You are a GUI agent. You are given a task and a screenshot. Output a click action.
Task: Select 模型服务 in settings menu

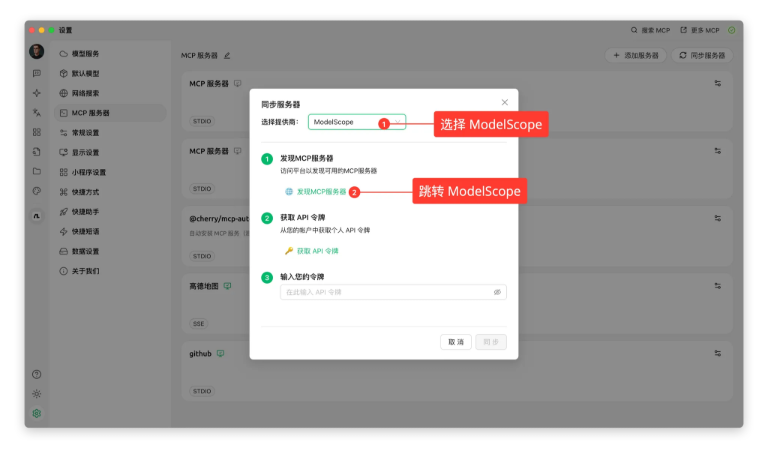coord(110,54)
